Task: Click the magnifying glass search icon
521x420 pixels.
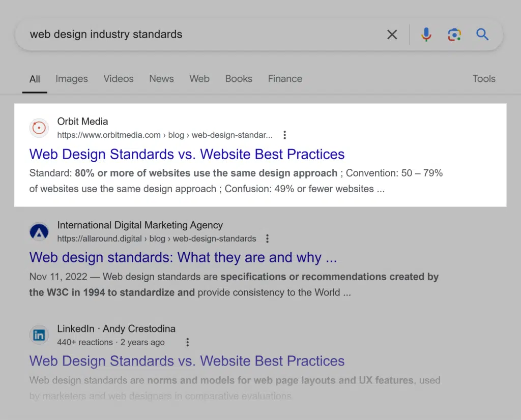Action: tap(482, 35)
